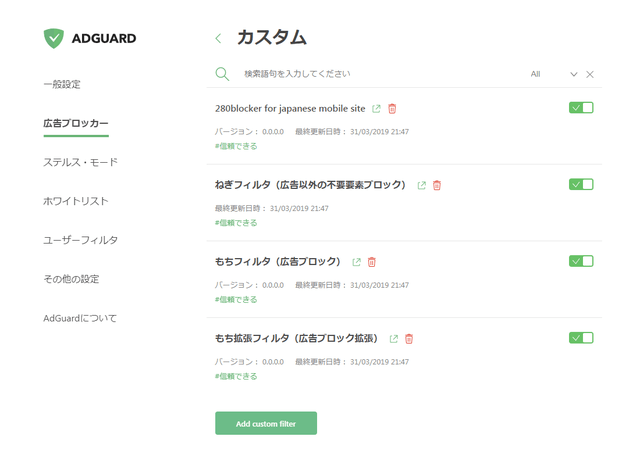Click the AdGuard shield logo
Viewport: 640px width, 465px height.
click(54, 38)
